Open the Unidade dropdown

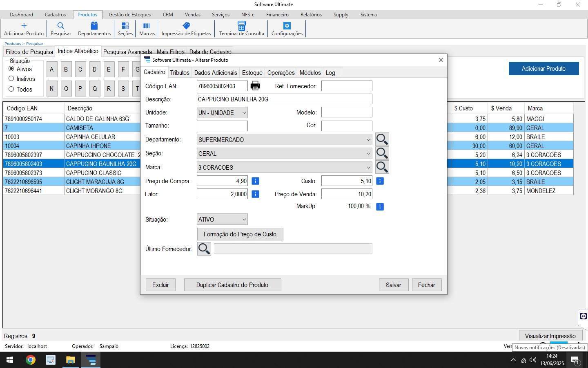coord(222,112)
